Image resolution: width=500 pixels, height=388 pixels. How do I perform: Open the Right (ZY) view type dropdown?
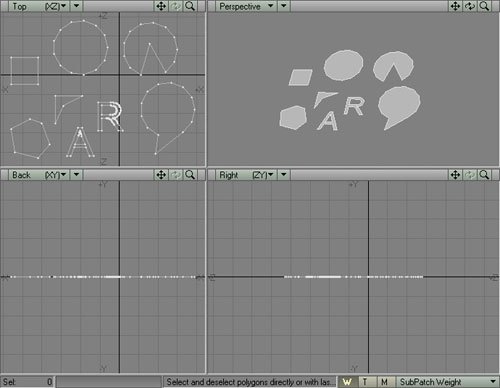(x=246, y=175)
